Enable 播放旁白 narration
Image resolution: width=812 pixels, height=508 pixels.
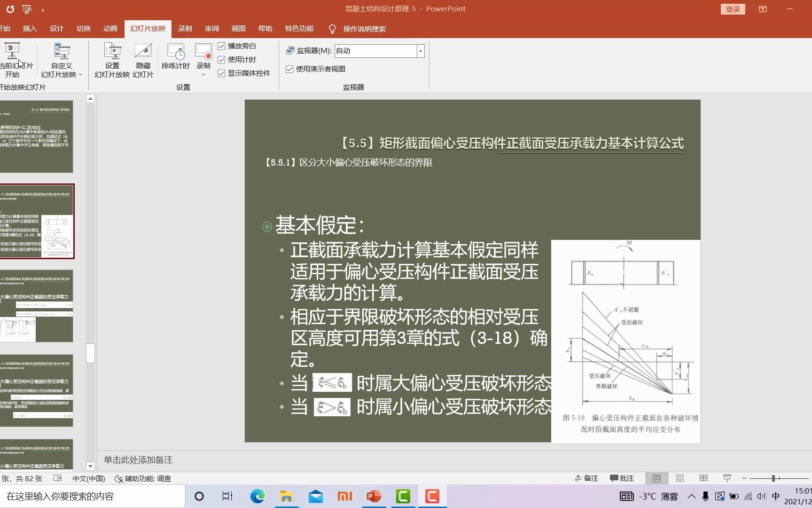tap(221, 46)
